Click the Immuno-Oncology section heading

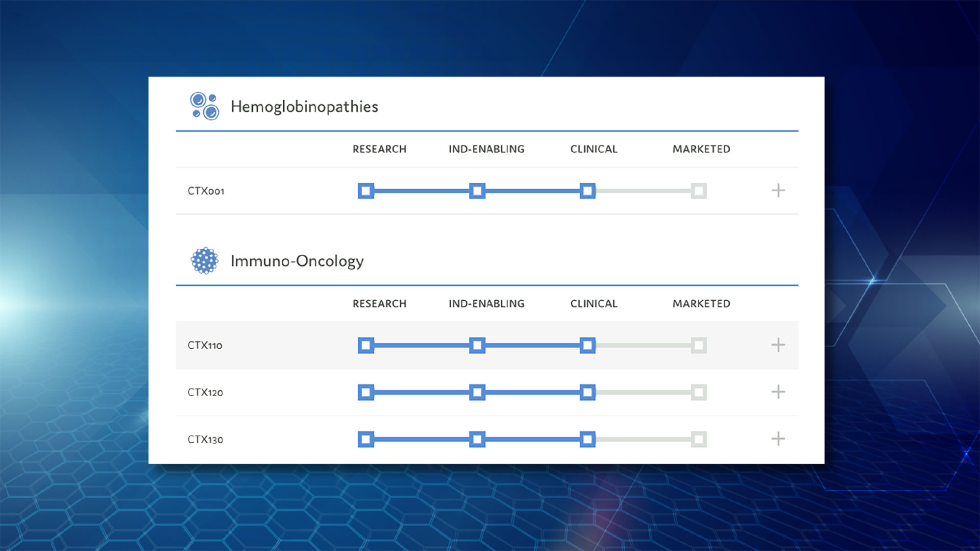pyautogui.click(x=297, y=261)
